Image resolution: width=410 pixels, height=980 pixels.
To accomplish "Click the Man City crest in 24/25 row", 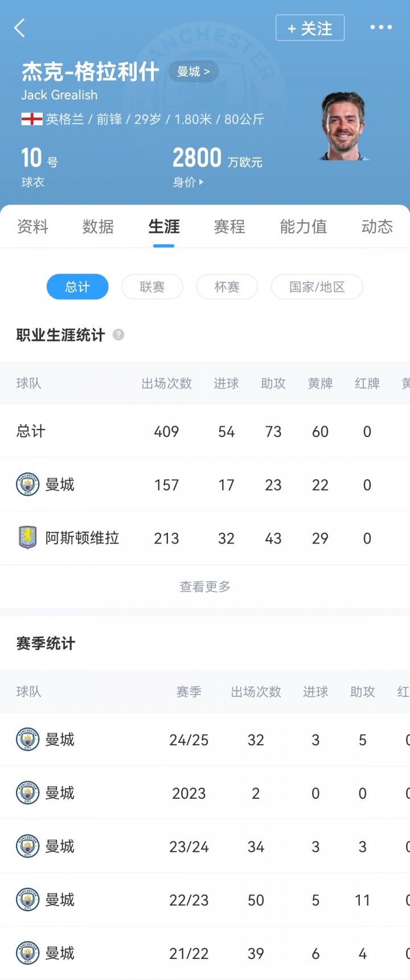I will point(27,740).
